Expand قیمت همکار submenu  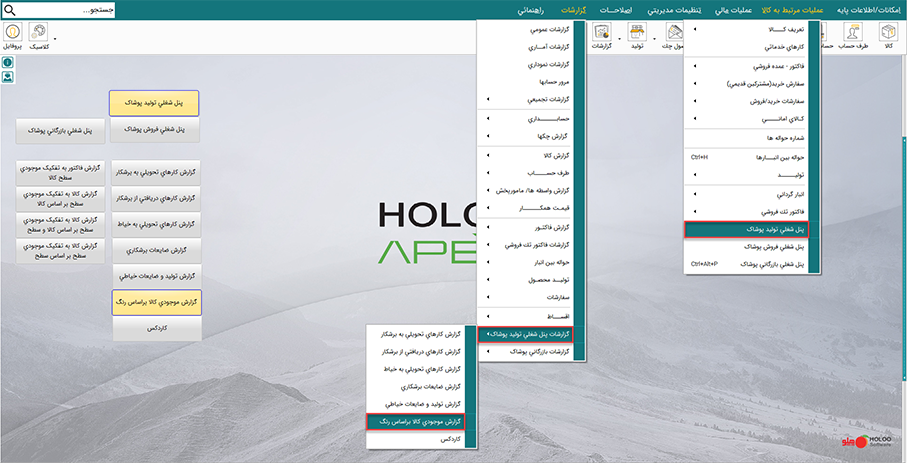(x=525, y=208)
